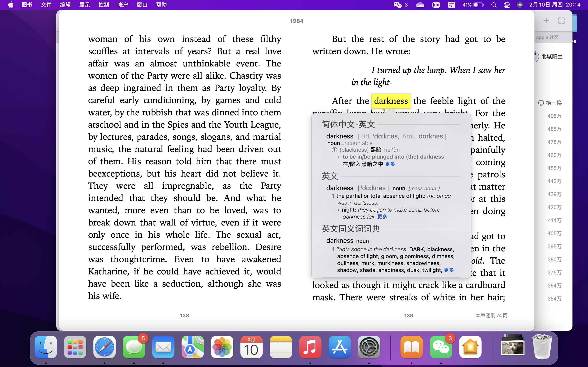Click the new tab plus icon
Image resolution: width=588 pixels, height=367 pixels.
point(546,21)
